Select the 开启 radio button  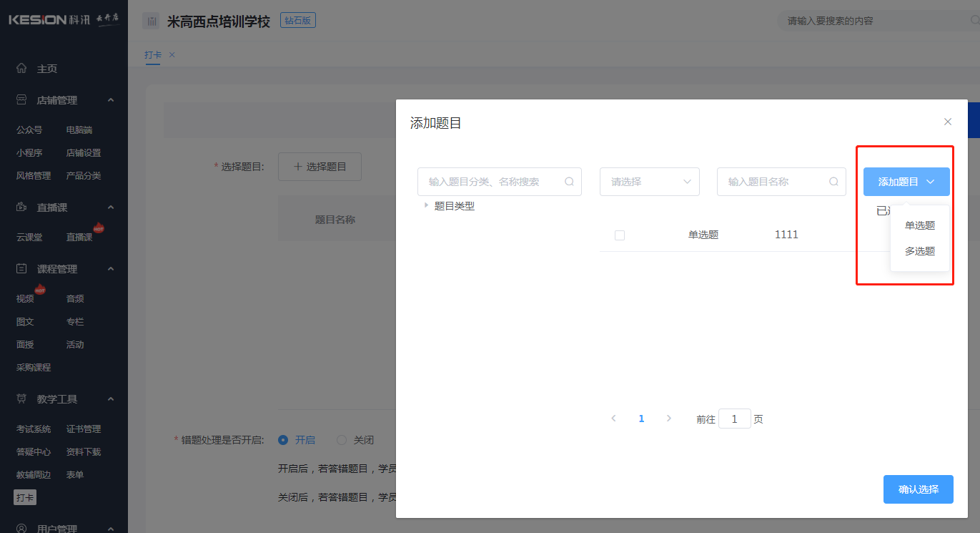tap(283, 440)
